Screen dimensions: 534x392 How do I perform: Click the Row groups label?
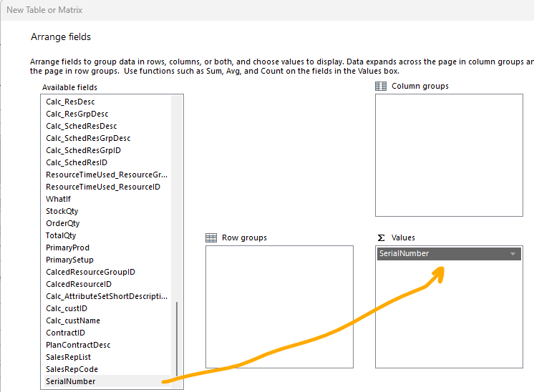click(244, 238)
